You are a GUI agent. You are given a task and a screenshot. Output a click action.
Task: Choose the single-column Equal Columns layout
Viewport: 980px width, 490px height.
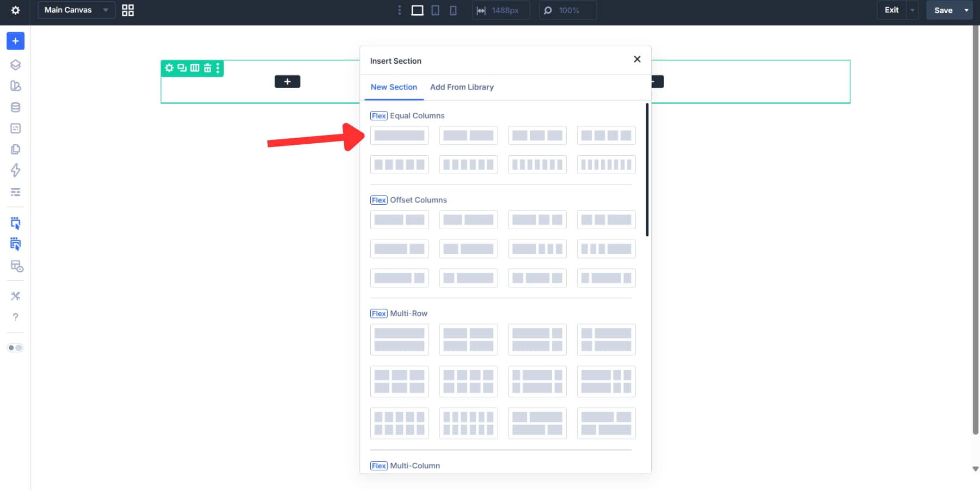point(399,135)
